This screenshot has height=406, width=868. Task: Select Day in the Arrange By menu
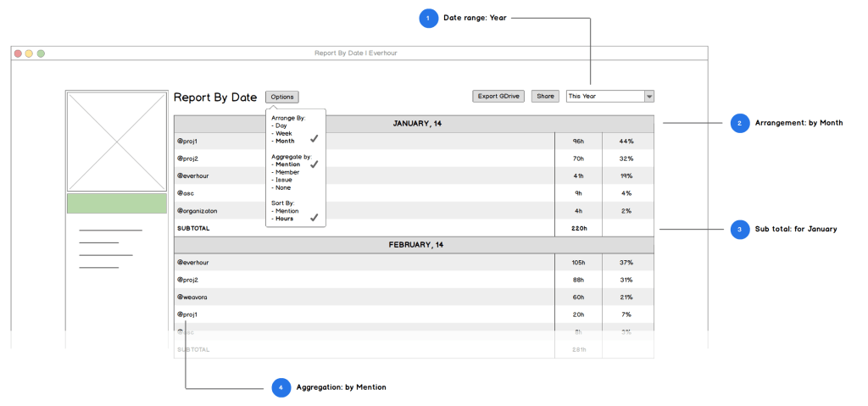[281, 125]
